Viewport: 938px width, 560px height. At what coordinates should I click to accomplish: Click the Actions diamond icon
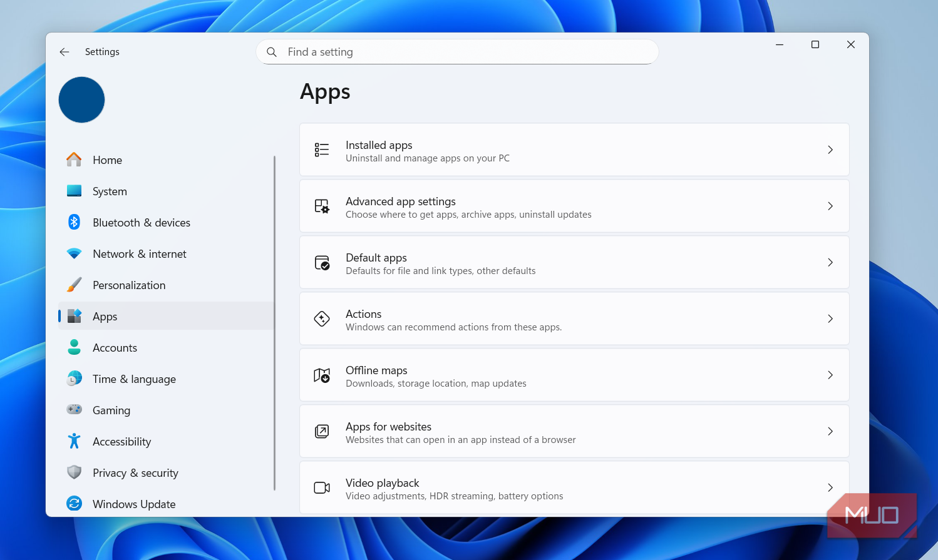click(322, 318)
